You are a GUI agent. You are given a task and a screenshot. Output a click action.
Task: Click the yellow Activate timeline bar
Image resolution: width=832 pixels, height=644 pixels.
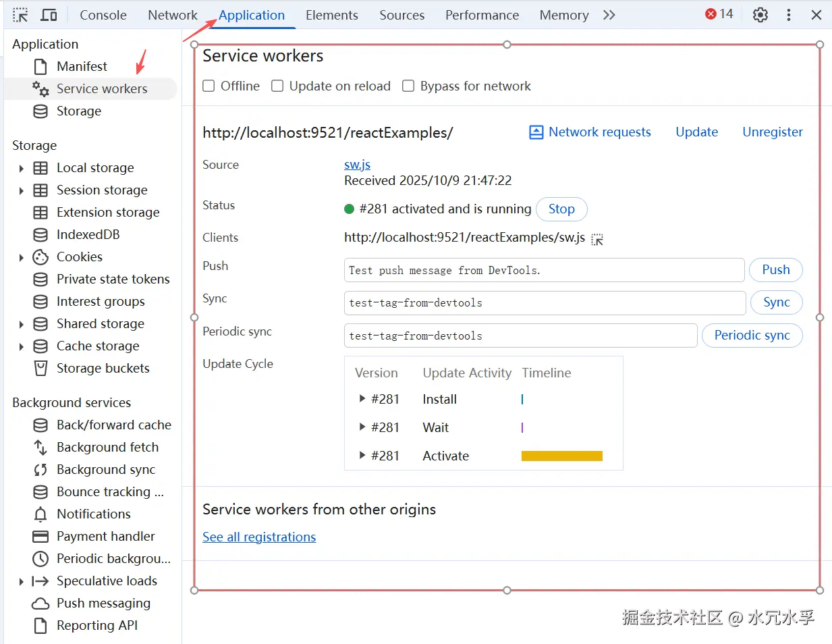pyautogui.click(x=562, y=456)
